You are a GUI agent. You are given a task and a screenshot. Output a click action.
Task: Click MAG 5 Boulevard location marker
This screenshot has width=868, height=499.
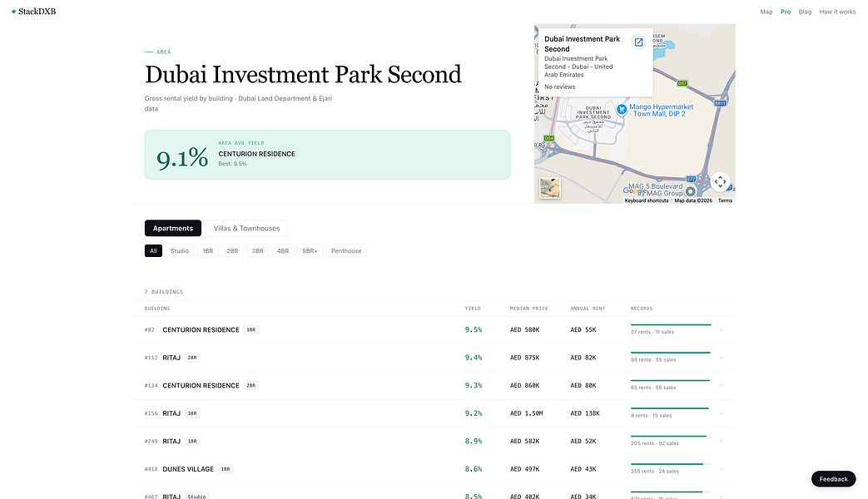690,191
